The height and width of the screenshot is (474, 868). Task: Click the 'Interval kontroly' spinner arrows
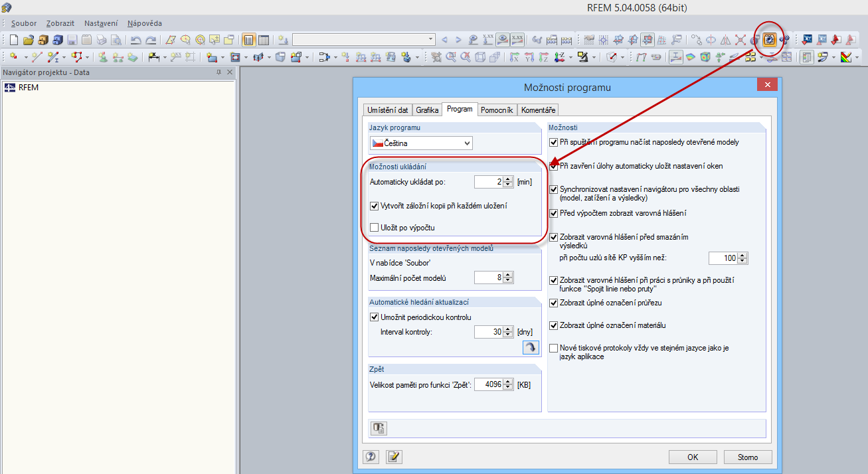pyautogui.click(x=508, y=331)
